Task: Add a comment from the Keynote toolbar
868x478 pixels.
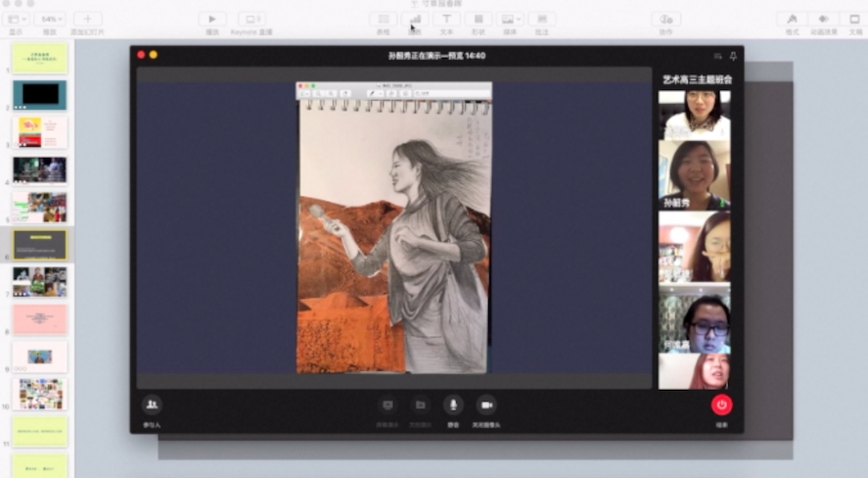Action: (542, 19)
